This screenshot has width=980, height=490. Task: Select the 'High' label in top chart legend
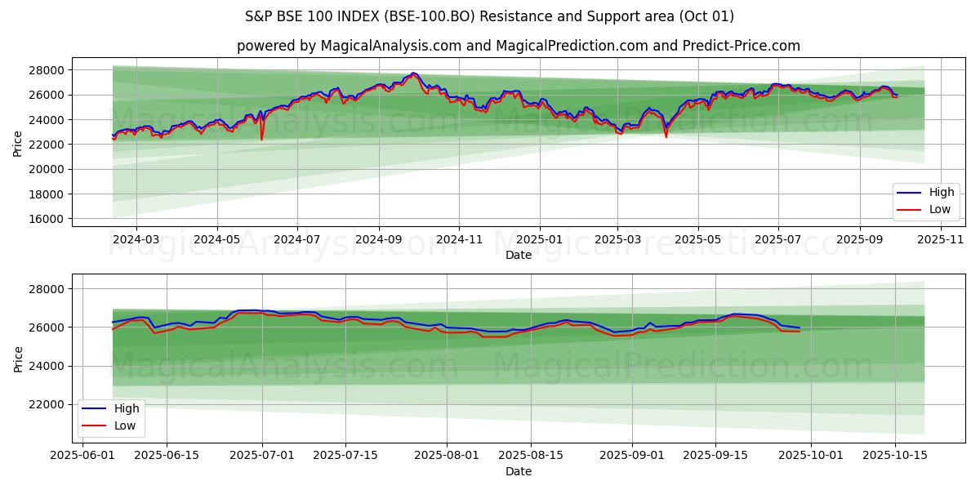pyautogui.click(x=942, y=193)
